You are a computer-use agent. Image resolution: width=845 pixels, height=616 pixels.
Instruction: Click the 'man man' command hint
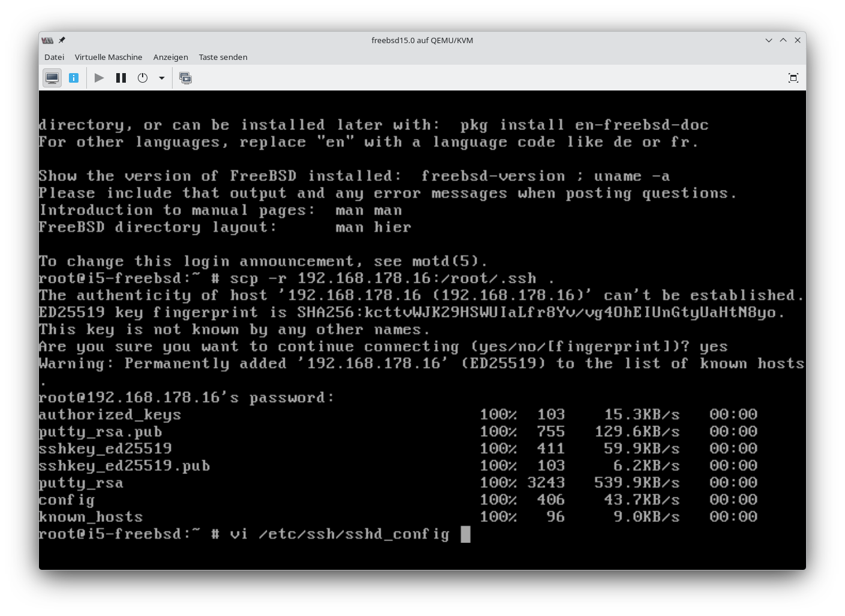pyautogui.click(x=369, y=210)
